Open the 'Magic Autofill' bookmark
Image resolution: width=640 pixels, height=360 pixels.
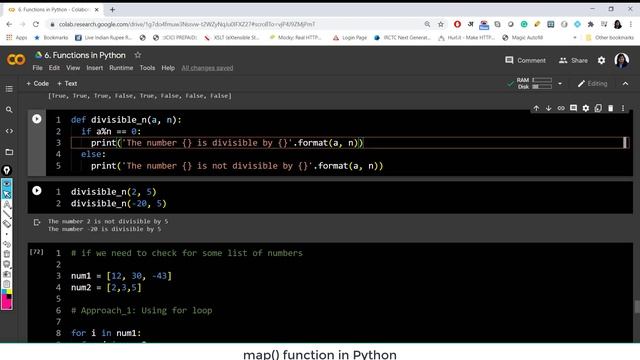(x=523, y=38)
